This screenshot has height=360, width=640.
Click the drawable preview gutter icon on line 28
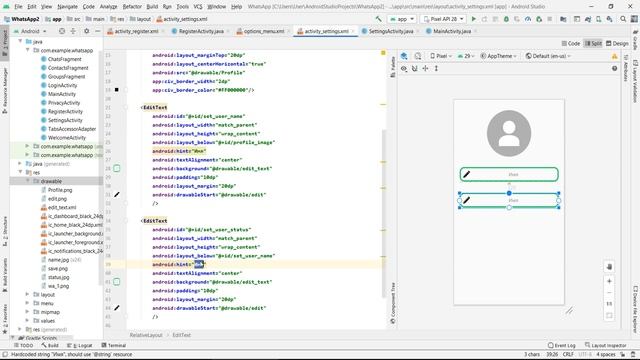[x=117, y=168]
